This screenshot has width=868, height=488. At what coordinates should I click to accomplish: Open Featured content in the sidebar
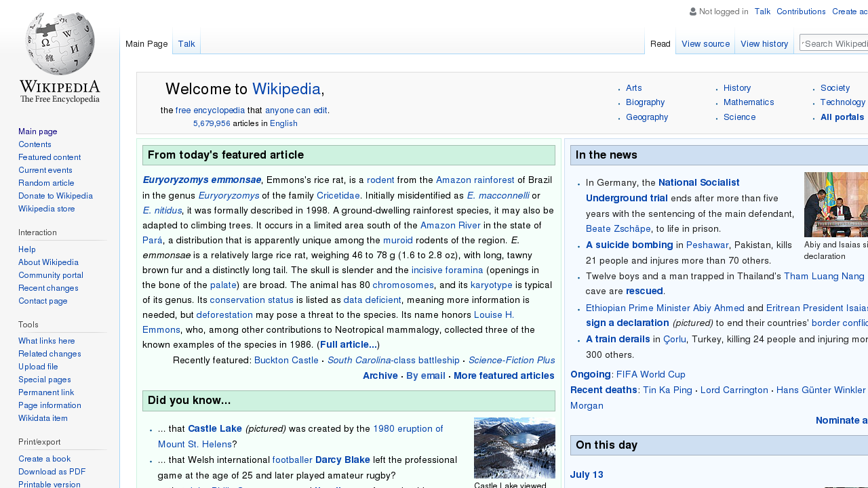(x=50, y=157)
